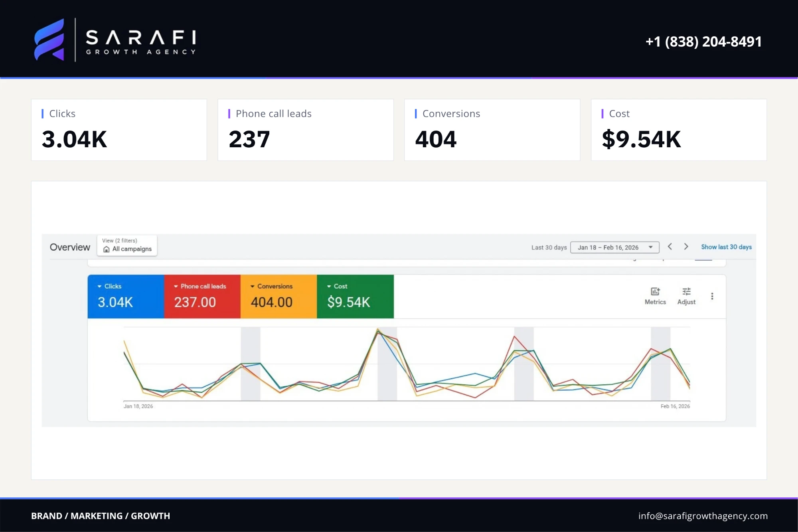Click the 404.00 value in yellow tile

[x=271, y=303]
